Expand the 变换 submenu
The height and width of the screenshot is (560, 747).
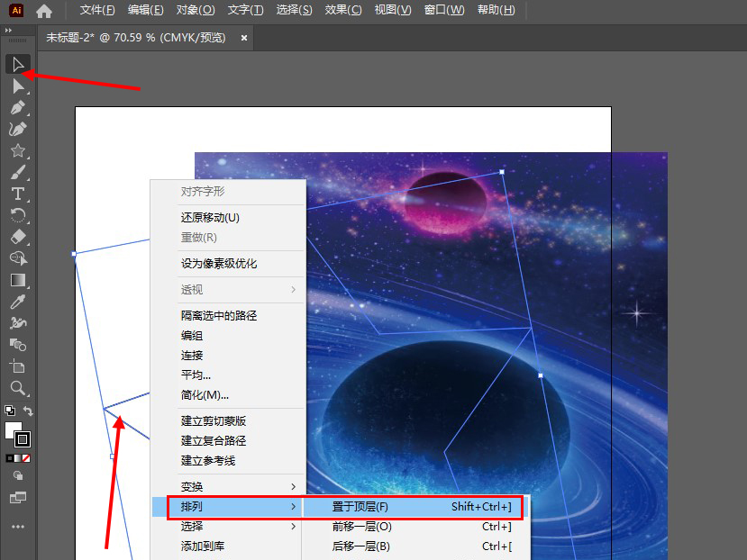(191, 487)
